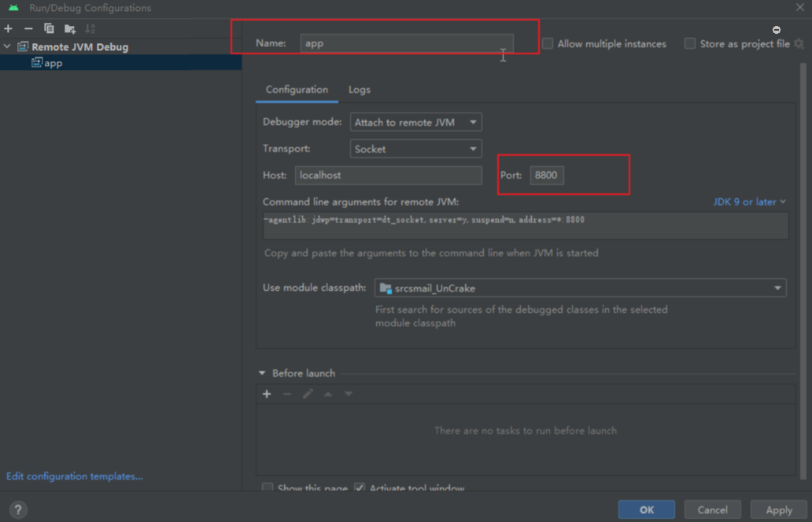The height and width of the screenshot is (522, 812).
Task: Add a Before launch task
Action: point(267,394)
